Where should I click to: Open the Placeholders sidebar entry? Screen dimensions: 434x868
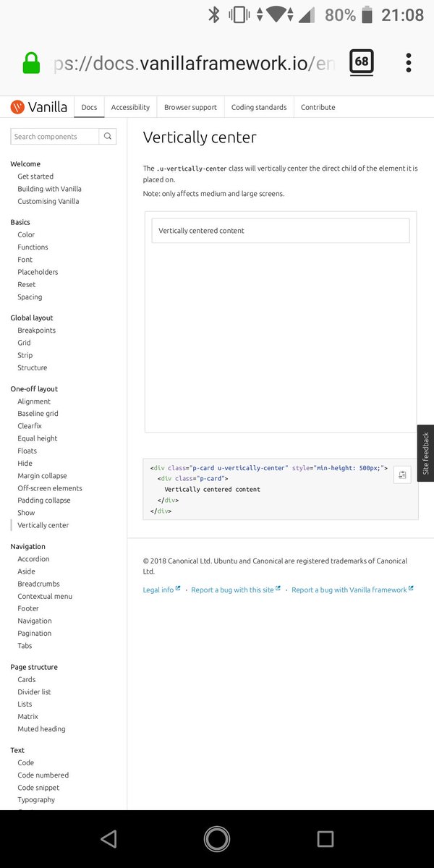tap(38, 272)
